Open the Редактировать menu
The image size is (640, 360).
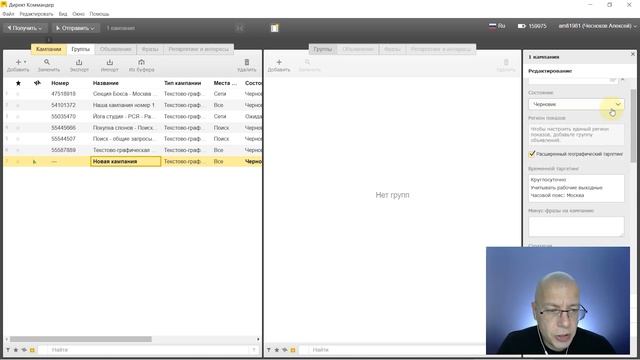pyautogui.click(x=36, y=14)
